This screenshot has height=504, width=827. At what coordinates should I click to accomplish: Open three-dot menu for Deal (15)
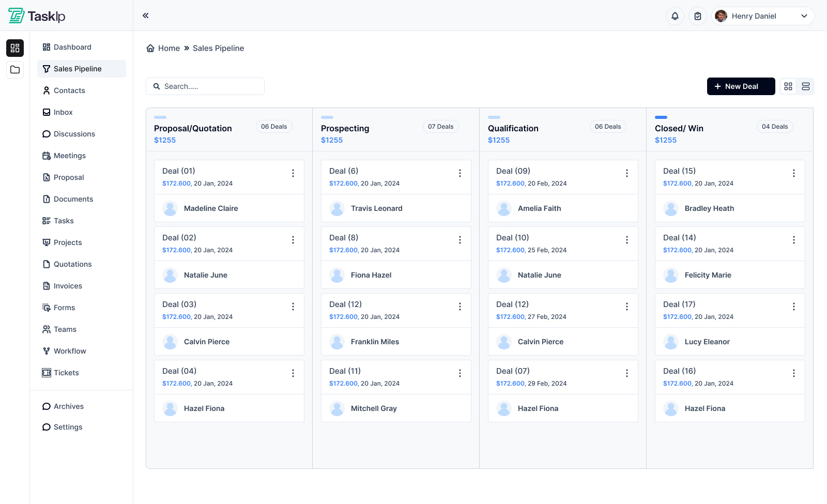coord(794,173)
